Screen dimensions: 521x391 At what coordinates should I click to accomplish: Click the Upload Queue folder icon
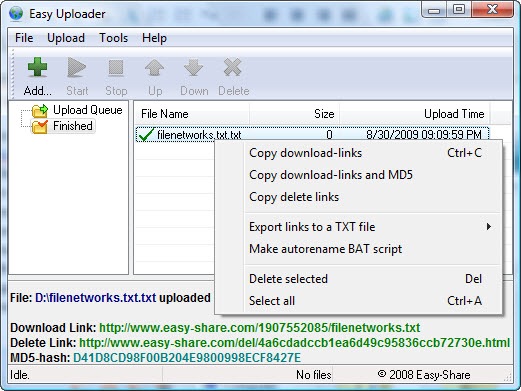pos(40,111)
